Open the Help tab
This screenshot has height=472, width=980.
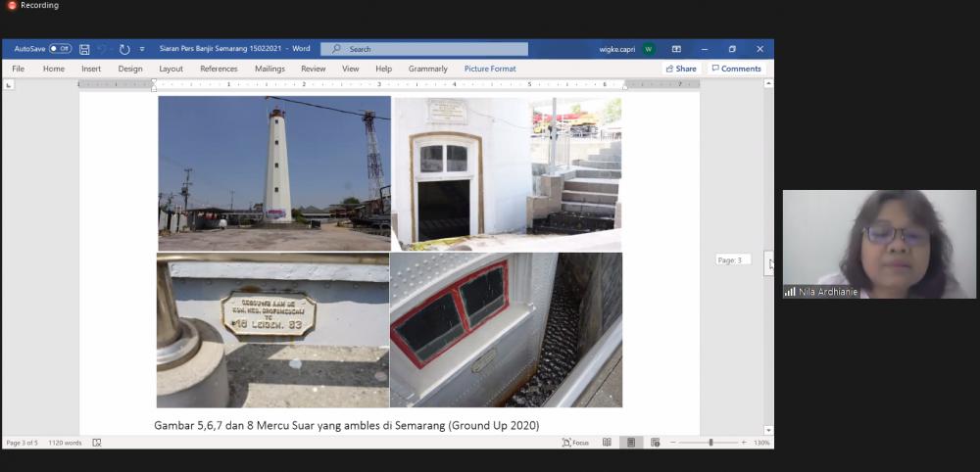(x=384, y=69)
